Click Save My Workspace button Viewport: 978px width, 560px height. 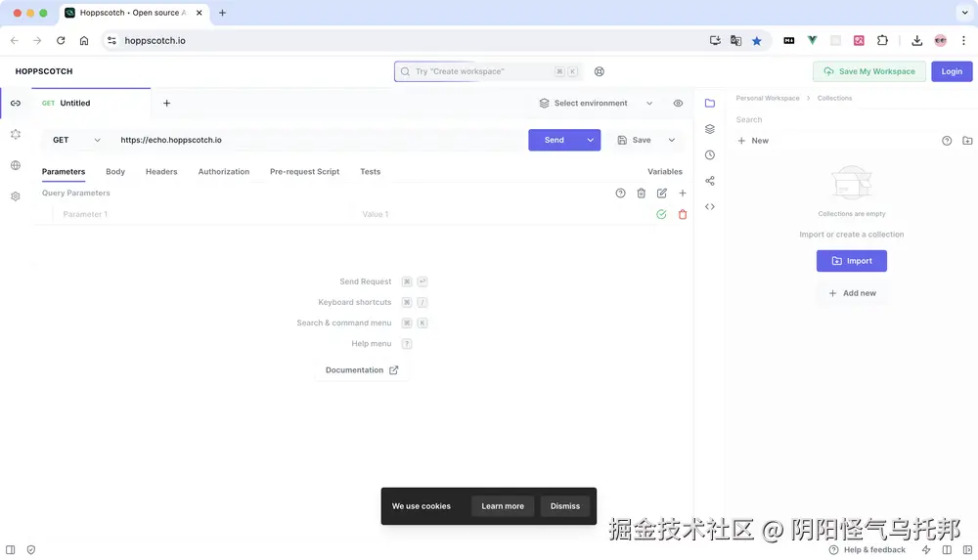pos(869,71)
